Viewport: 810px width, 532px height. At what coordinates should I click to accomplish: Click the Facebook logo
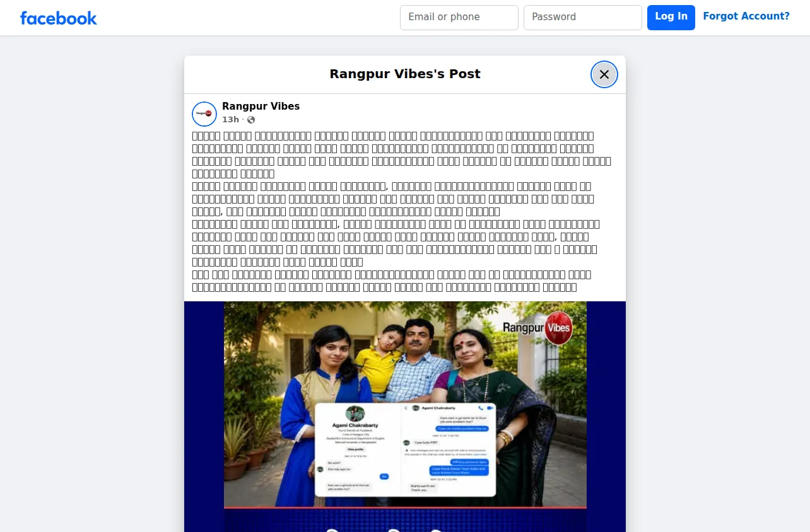click(x=58, y=18)
